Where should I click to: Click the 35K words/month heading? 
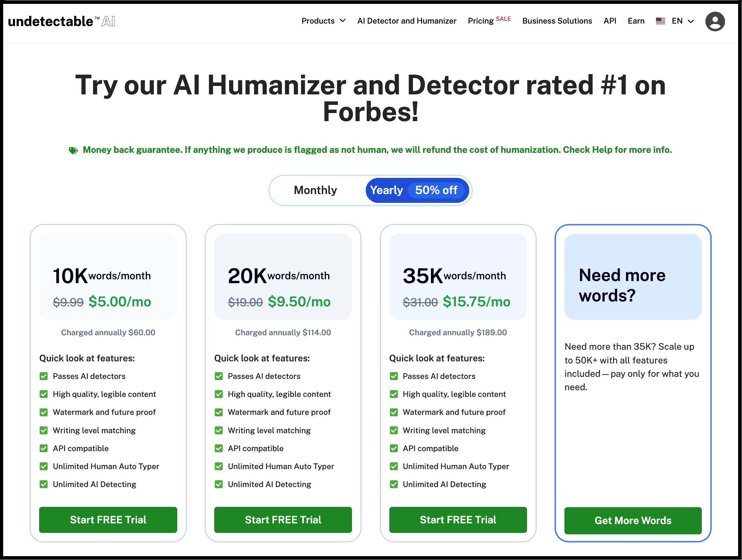coord(455,276)
